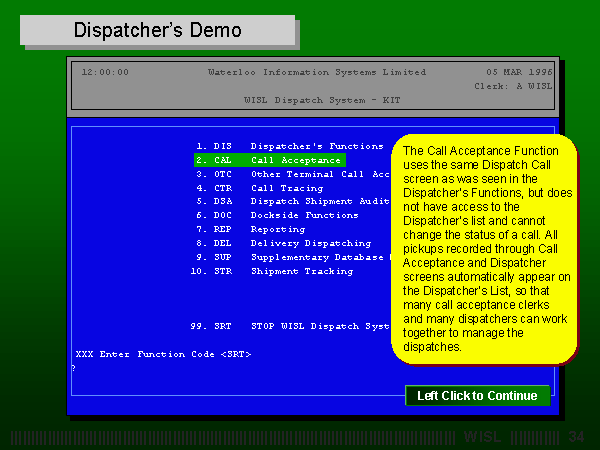Open 6 DOC Dockside Functions

tap(277, 215)
